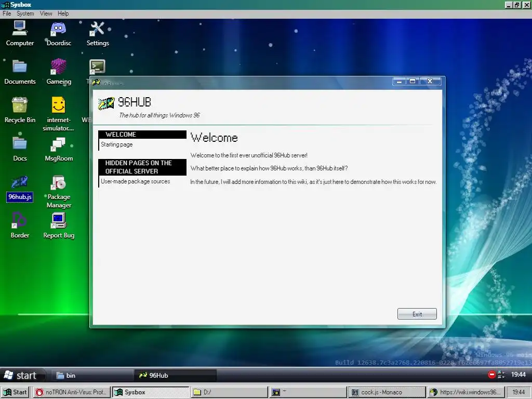Open the Report Bug icon
The width and height of the screenshot is (532, 399).
(59, 225)
